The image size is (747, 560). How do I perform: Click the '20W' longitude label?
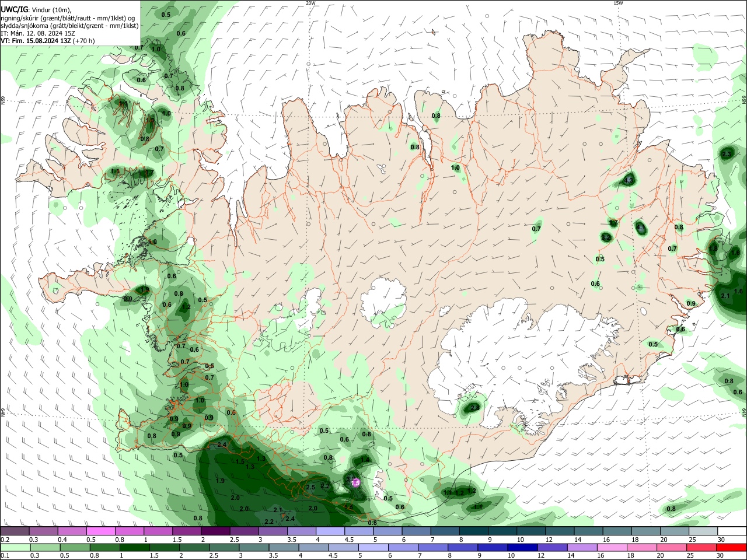click(310, 3)
